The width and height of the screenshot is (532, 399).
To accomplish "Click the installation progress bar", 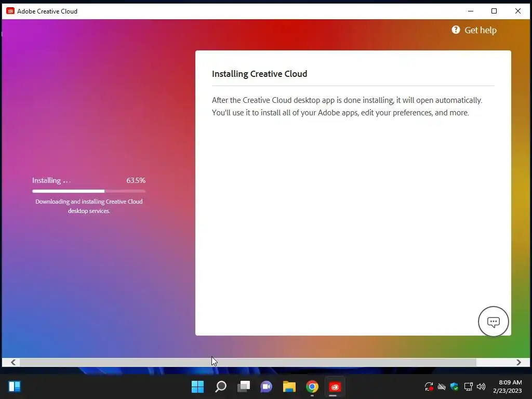I will tap(89, 191).
